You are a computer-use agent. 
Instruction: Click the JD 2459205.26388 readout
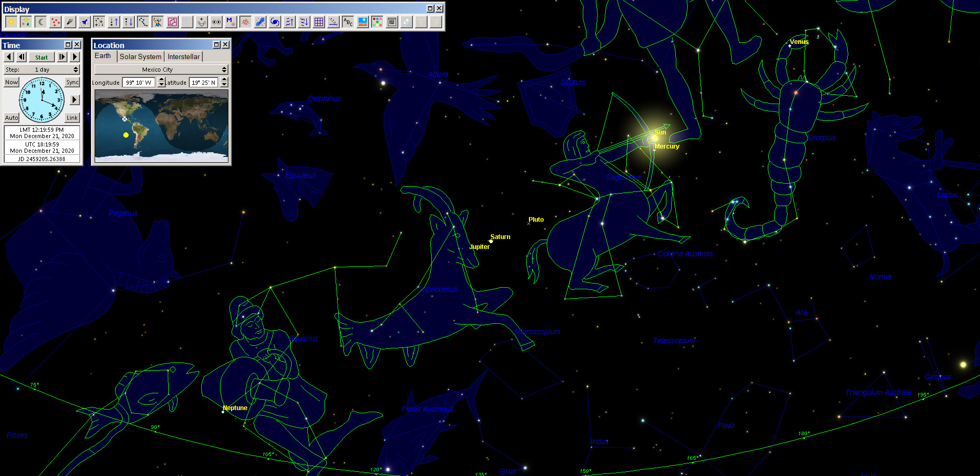point(42,159)
